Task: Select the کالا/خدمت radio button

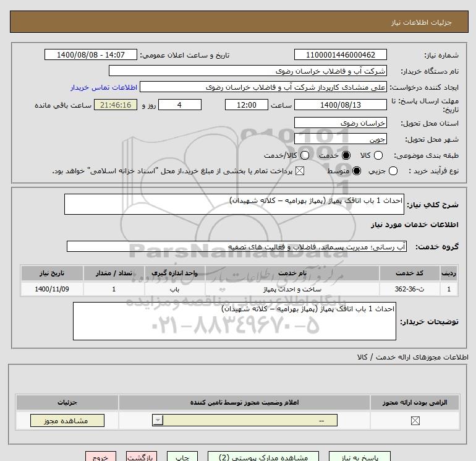Action: (305, 155)
